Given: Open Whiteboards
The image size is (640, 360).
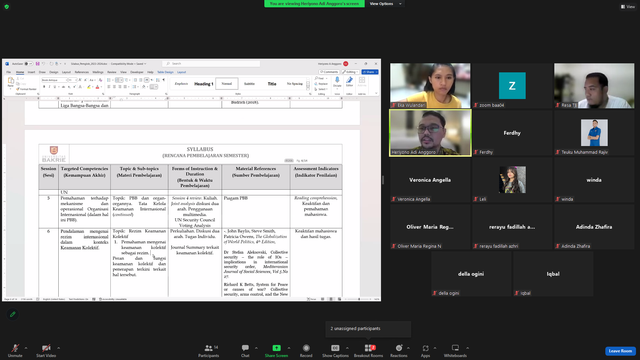Looking at the screenshot, I should pos(455,350).
